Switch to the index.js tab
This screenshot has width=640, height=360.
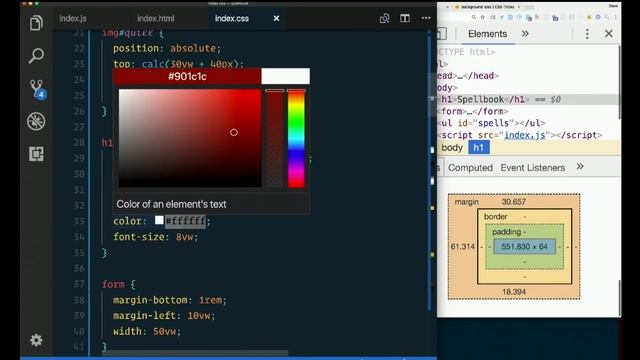point(73,19)
